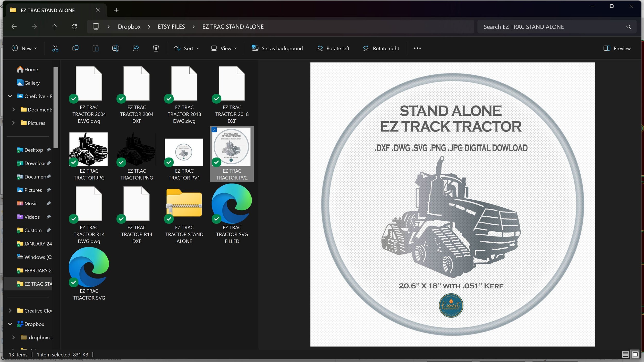644x362 pixels.
Task: Click Set as background button
Action: (x=277, y=48)
